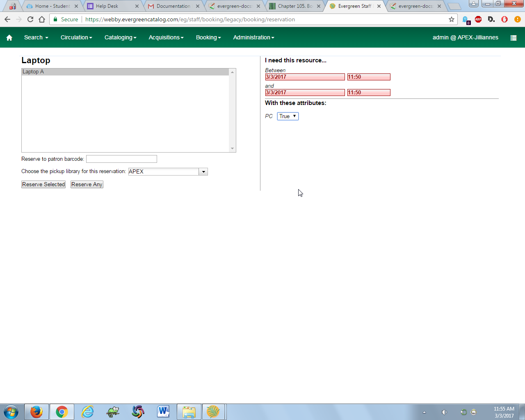The height and width of the screenshot is (420, 525).
Task: Expand the Acquisitions menu
Action: 166,37
